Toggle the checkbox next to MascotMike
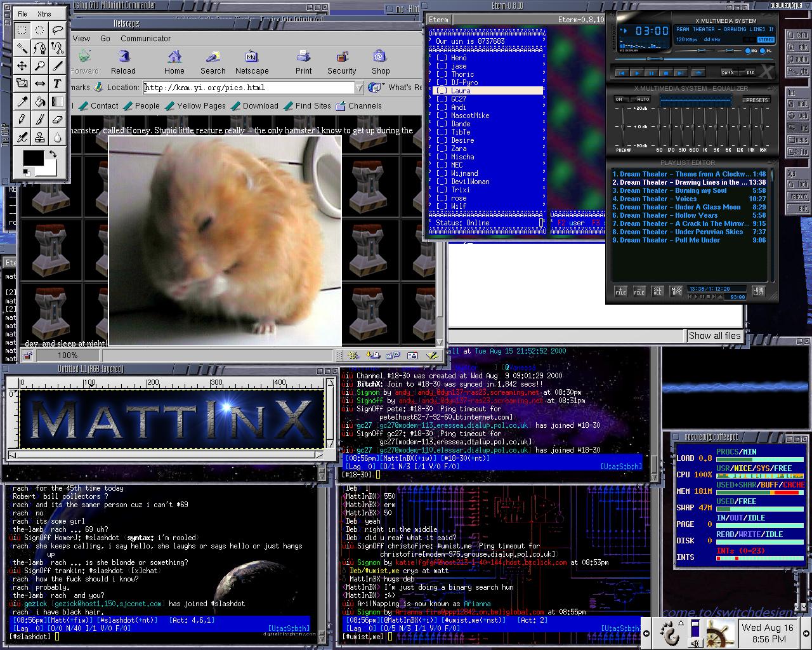 point(442,116)
